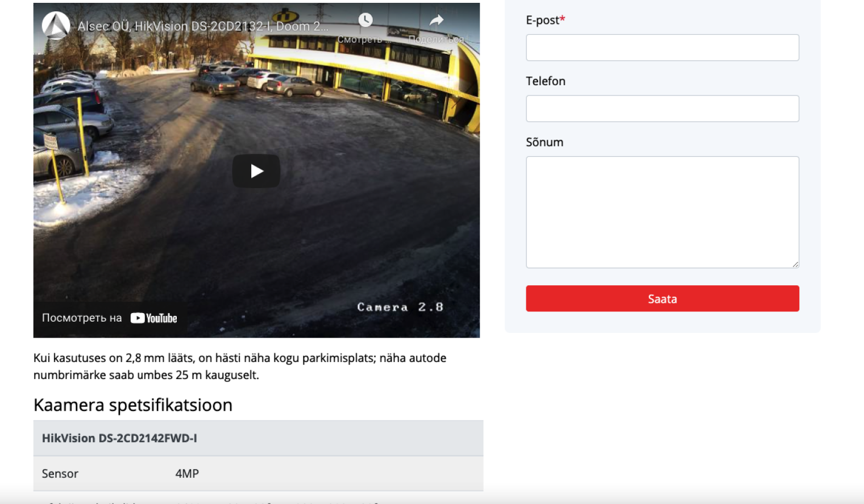Click the Sõnum field label
The width and height of the screenshot is (864, 504).
pos(545,142)
